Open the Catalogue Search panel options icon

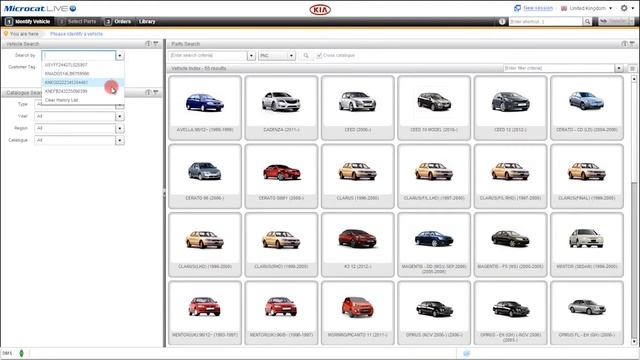[156, 93]
